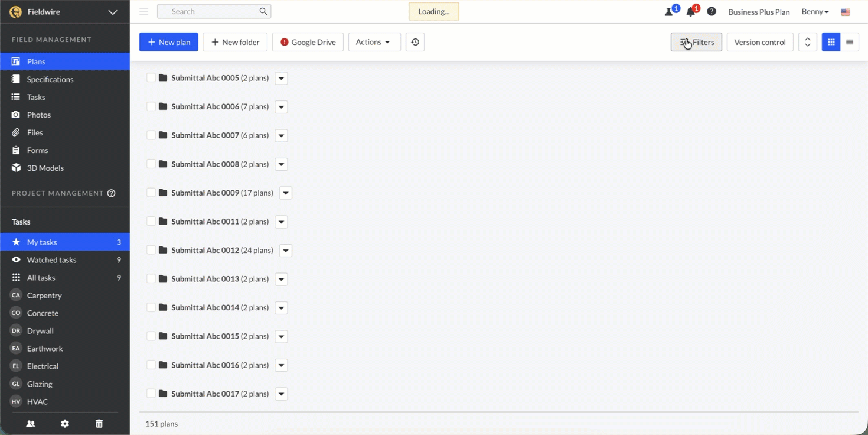Screen dimensions: 868x435
Task: Expand dropdown arrow for Submittal Abc 0012
Action: [x=286, y=251]
